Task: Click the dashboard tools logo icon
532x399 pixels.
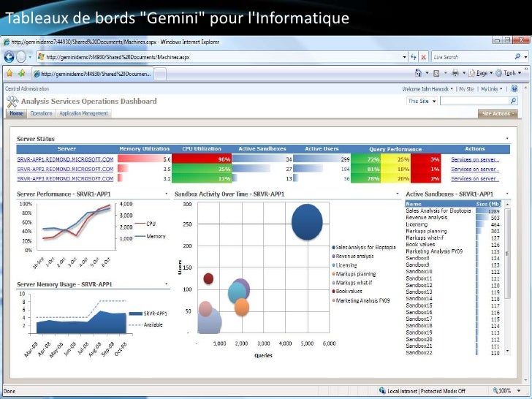Action: (x=12, y=101)
